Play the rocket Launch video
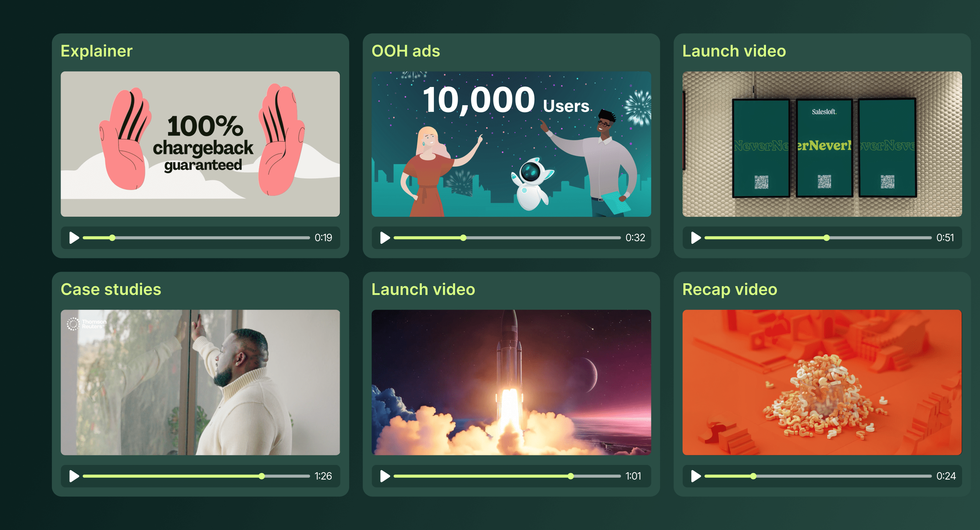The width and height of the screenshot is (980, 530). tap(385, 476)
